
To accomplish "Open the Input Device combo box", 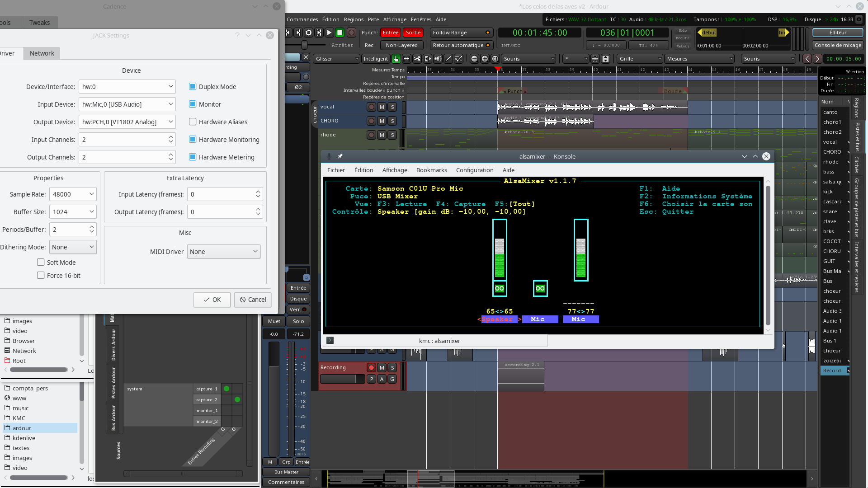I will (127, 104).
